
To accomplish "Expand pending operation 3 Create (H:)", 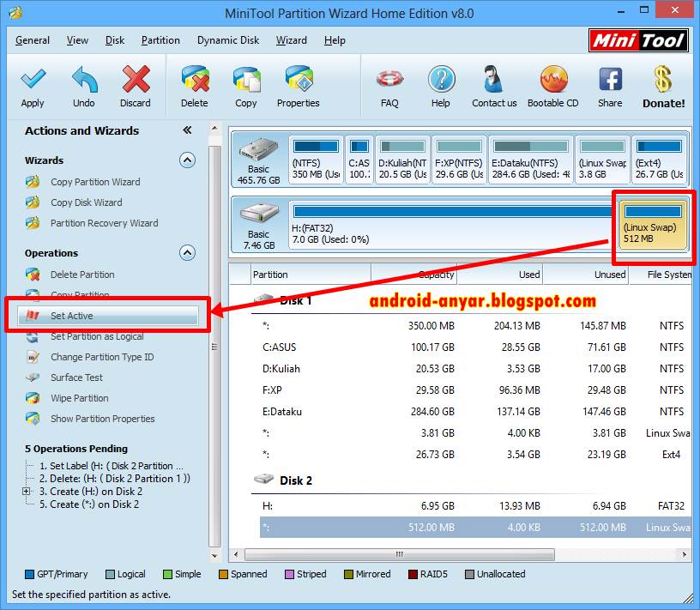I will 27,492.
